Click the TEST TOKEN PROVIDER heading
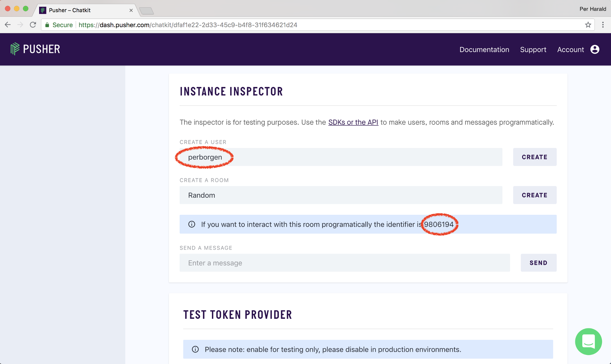611x364 pixels. pyautogui.click(x=237, y=315)
